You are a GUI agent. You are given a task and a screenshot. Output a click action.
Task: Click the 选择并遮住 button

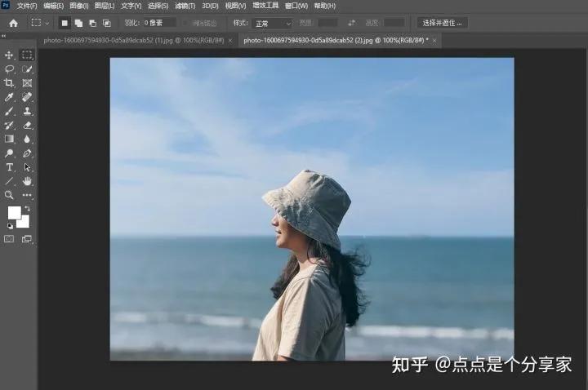coord(442,23)
